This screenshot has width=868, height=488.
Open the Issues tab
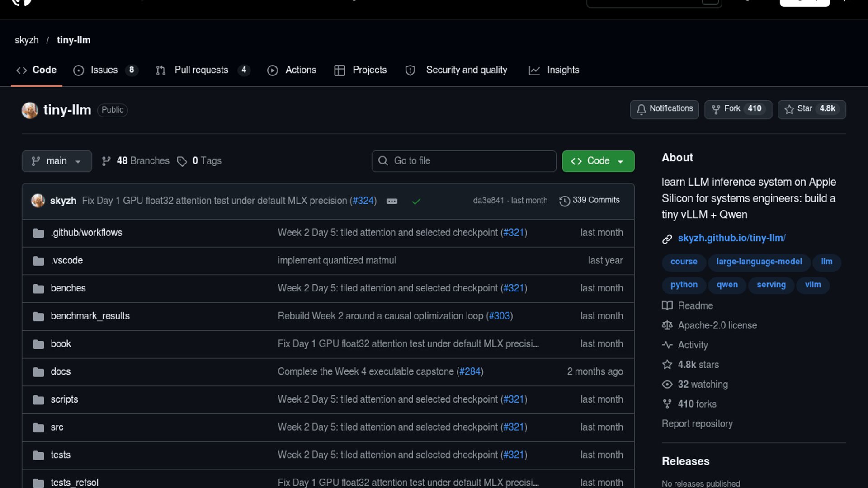tap(106, 70)
